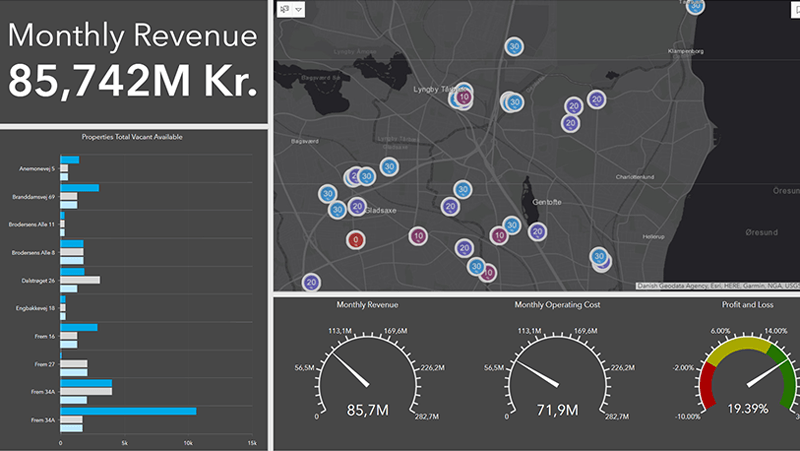Click the Esri map attribution text
The image size is (800, 451).
click(716, 286)
